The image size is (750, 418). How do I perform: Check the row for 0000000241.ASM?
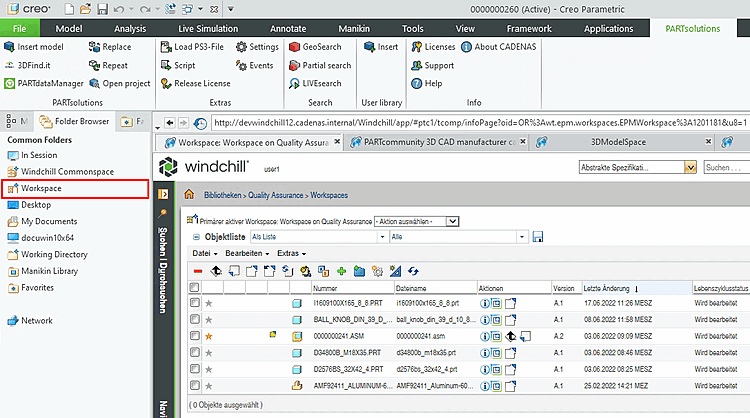click(x=195, y=335)
